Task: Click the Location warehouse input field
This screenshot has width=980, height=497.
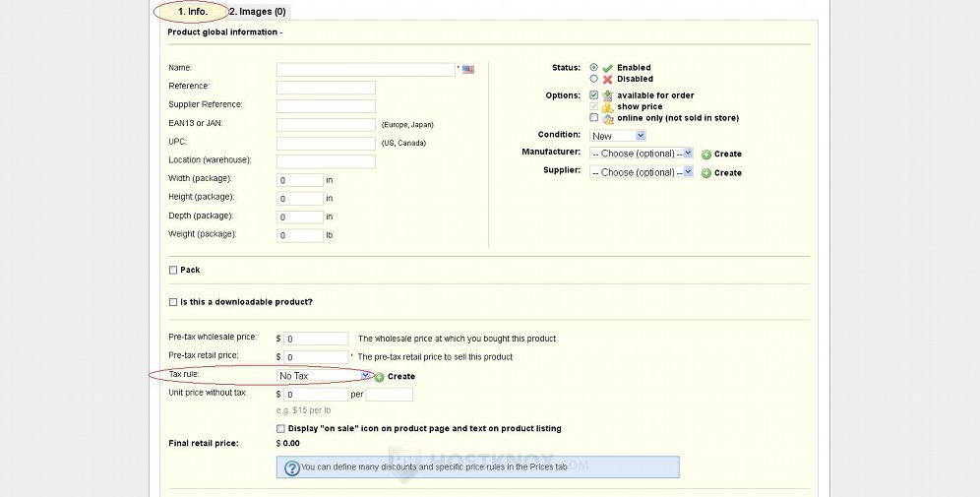Action: pos(327,162)
